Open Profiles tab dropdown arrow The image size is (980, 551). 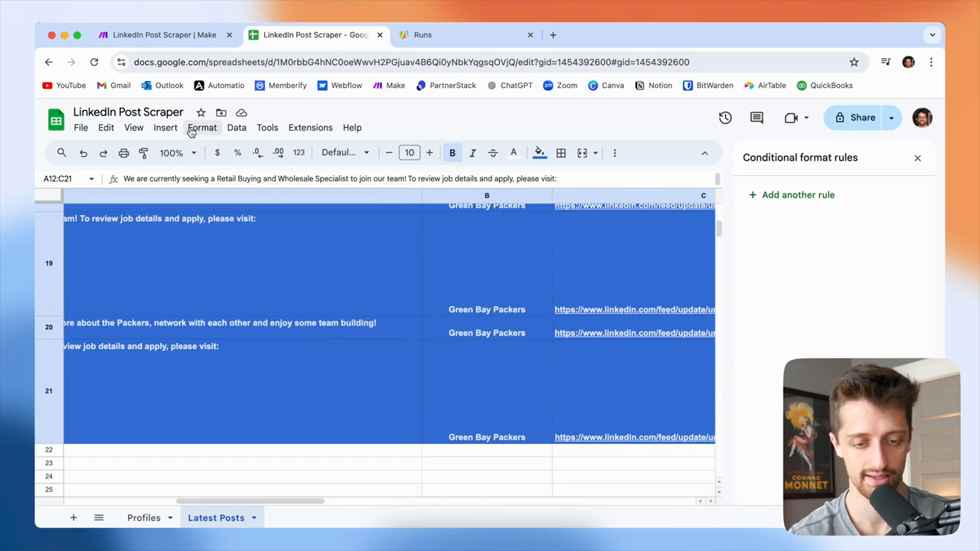[x=170, y=518]
